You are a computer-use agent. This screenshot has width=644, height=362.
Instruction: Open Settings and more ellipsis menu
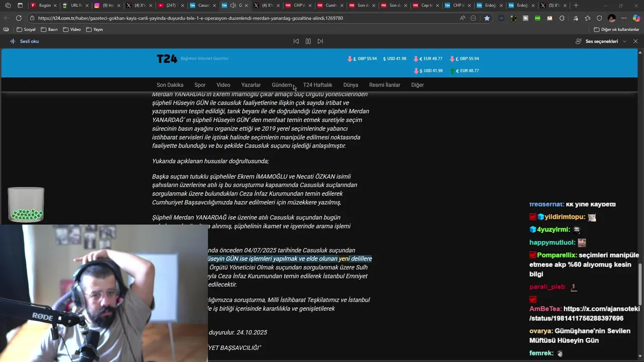pyautogui.click(x=624, y=18)
